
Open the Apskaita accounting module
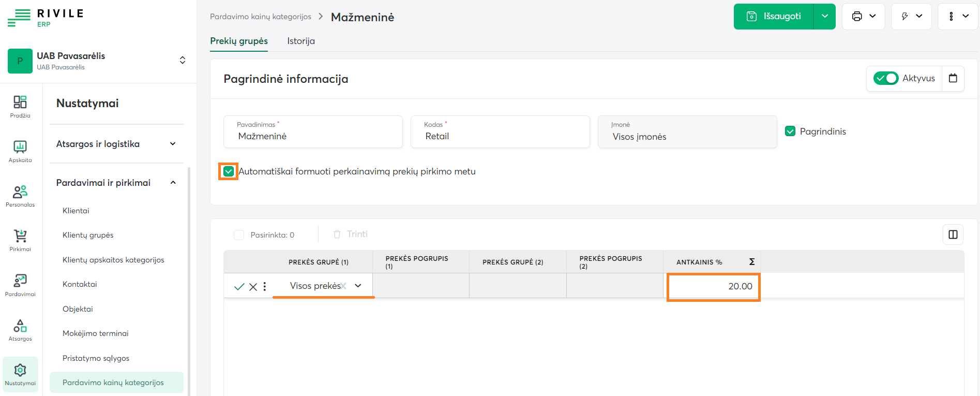pyautogui.click(x=20, y=151)
